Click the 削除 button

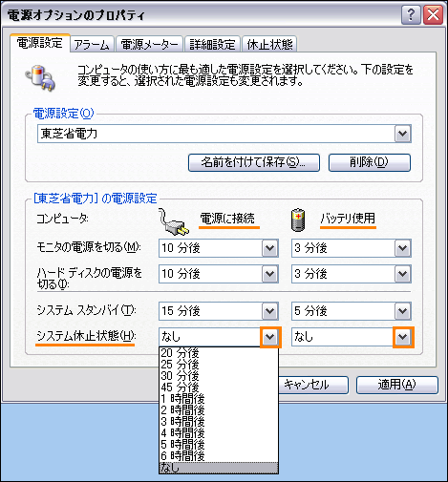click(x=370, y=162)
